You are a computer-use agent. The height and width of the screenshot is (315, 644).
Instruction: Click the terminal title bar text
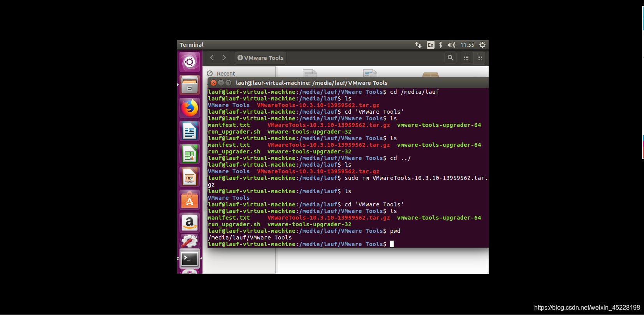coord(311,83)
